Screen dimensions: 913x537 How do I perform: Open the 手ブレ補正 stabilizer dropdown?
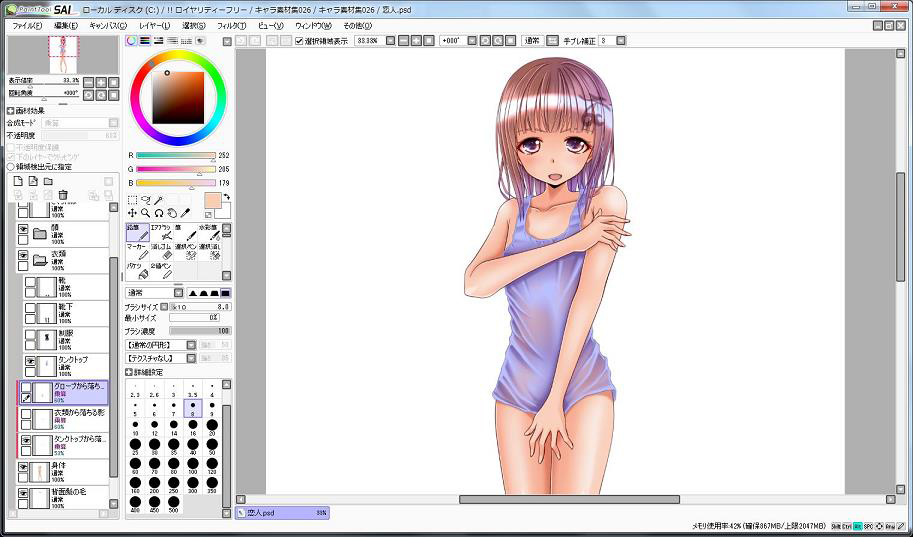point(620,41)
